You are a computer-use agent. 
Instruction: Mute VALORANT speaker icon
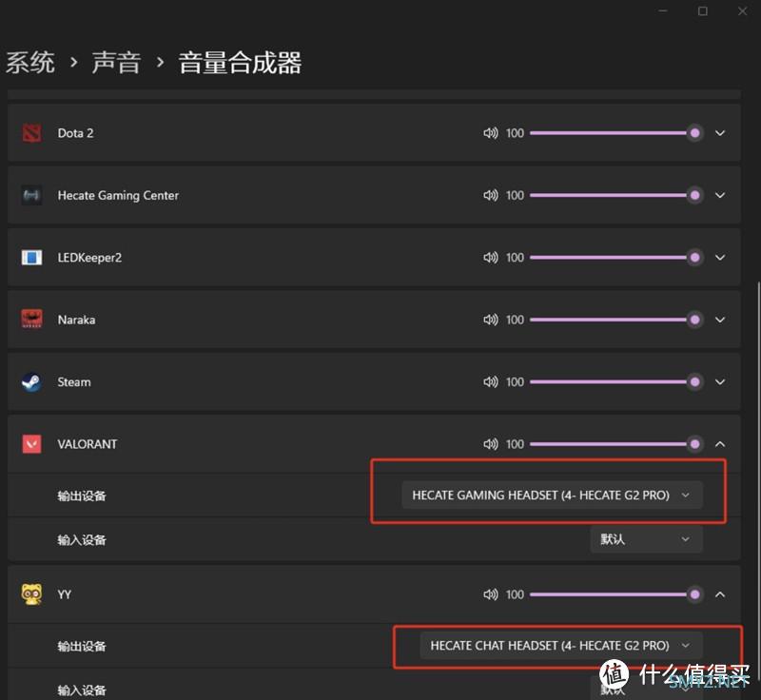(x=490, y=444)
